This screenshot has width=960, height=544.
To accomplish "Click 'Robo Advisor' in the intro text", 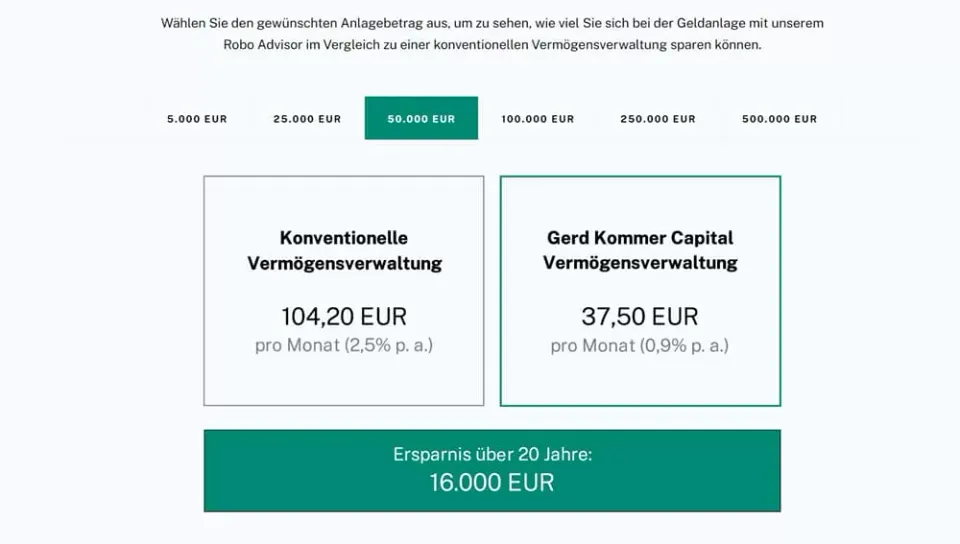I will 263,45.
